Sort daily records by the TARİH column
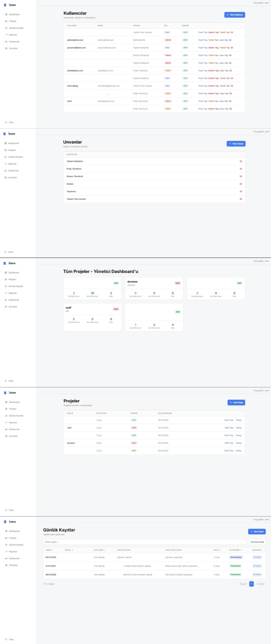The image size is (271, 644). coord(49,550)
